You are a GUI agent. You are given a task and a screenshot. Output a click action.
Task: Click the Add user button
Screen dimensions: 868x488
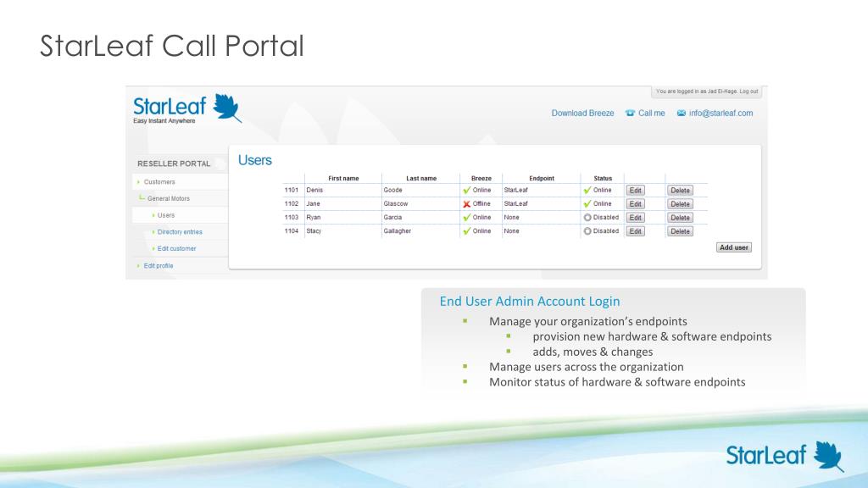[733, 247]
